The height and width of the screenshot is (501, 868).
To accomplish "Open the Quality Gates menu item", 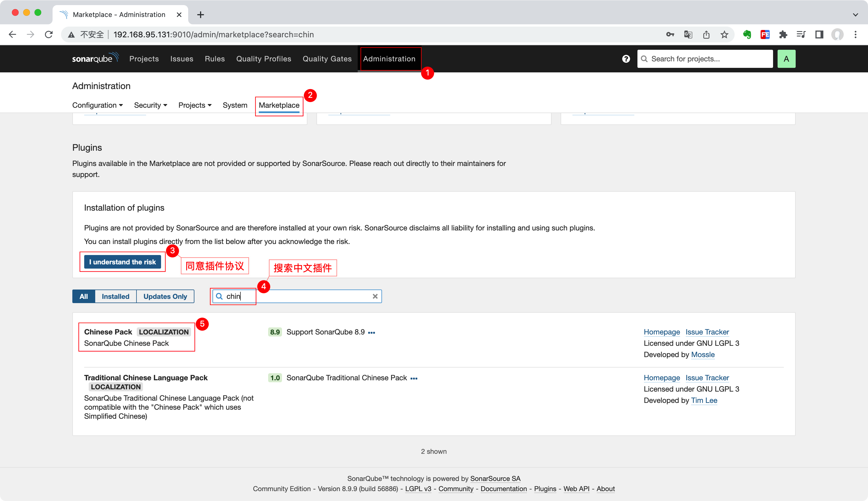I will (x=327, y=59).
